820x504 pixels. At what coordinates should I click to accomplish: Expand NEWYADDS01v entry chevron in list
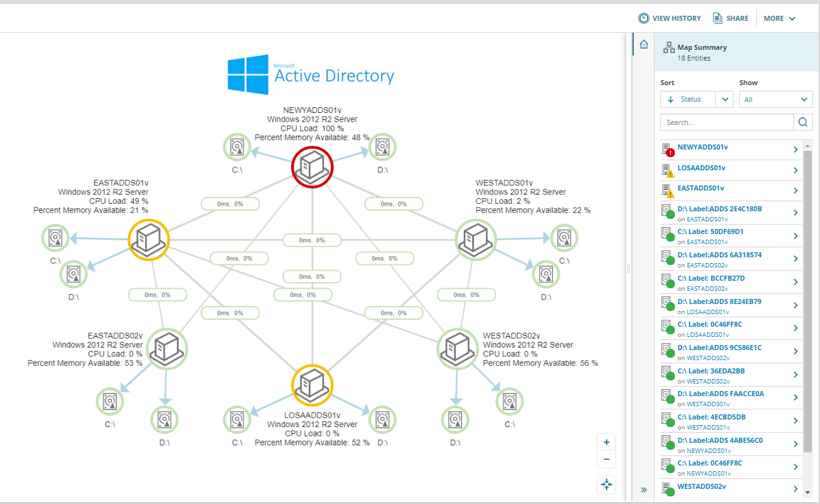tap(795, 149)
